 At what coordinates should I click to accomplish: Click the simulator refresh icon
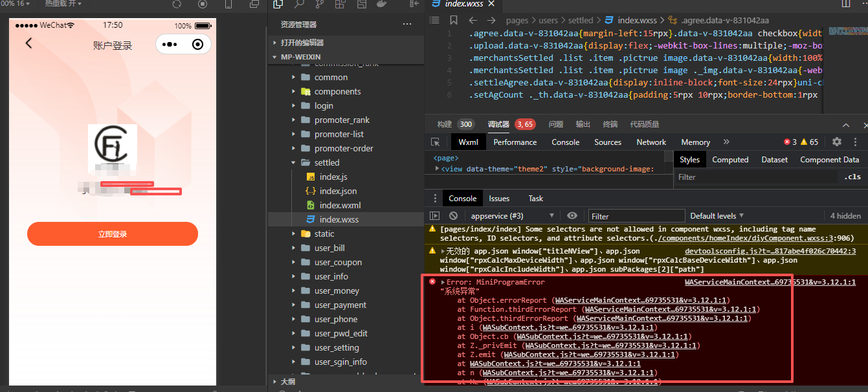click(x=177, y=4)
